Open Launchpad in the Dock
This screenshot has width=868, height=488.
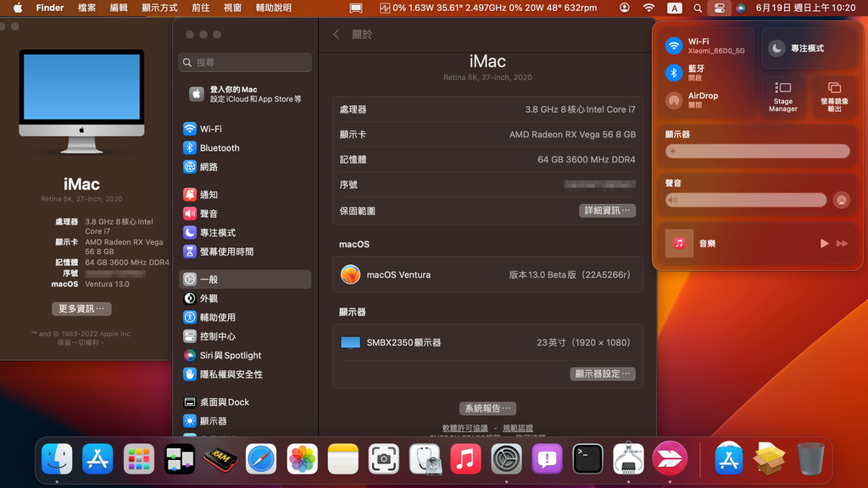(138, 458)
